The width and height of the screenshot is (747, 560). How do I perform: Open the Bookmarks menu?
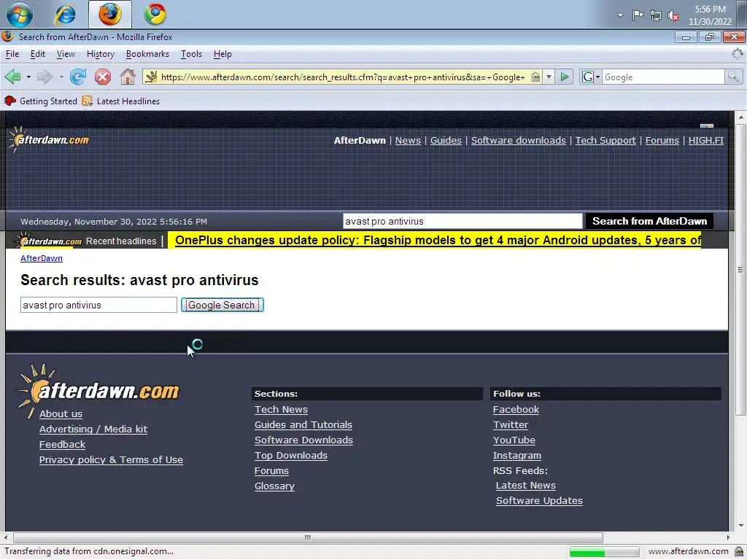click(147, 54)
